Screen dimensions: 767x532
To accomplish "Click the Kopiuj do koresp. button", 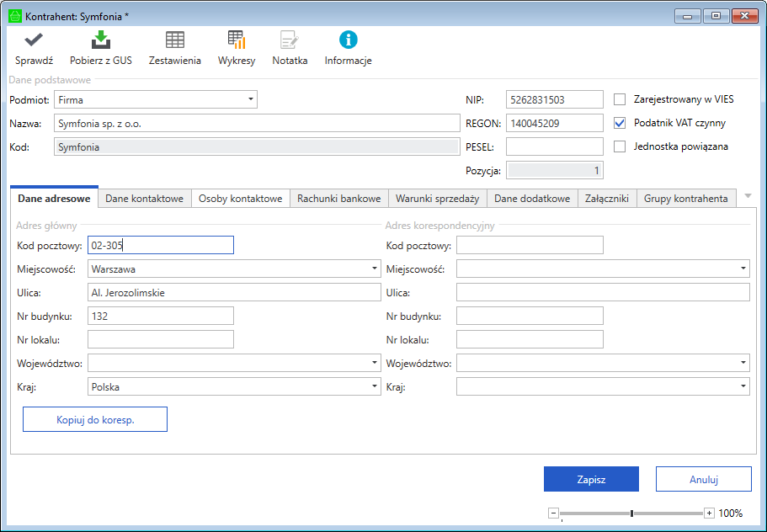I will click(x=95, y=419).
